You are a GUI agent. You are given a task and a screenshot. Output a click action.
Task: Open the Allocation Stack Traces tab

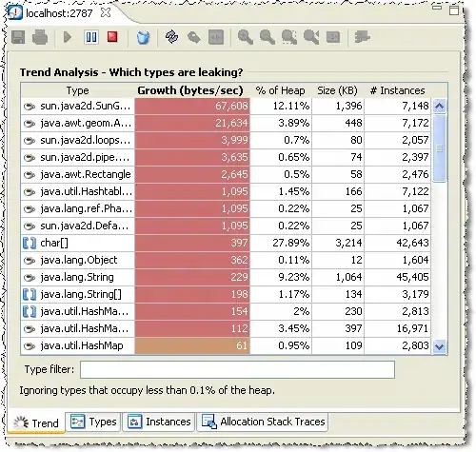click(263, 422)
